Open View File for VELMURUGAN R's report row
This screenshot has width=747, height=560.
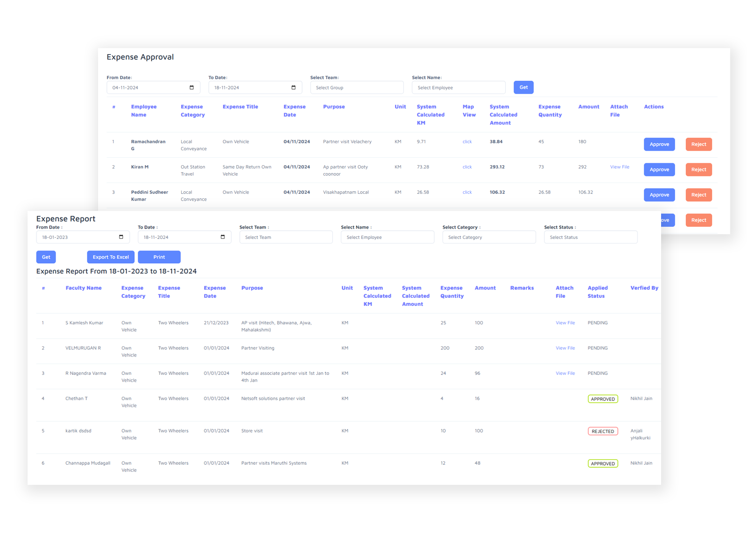coord(565,348)
